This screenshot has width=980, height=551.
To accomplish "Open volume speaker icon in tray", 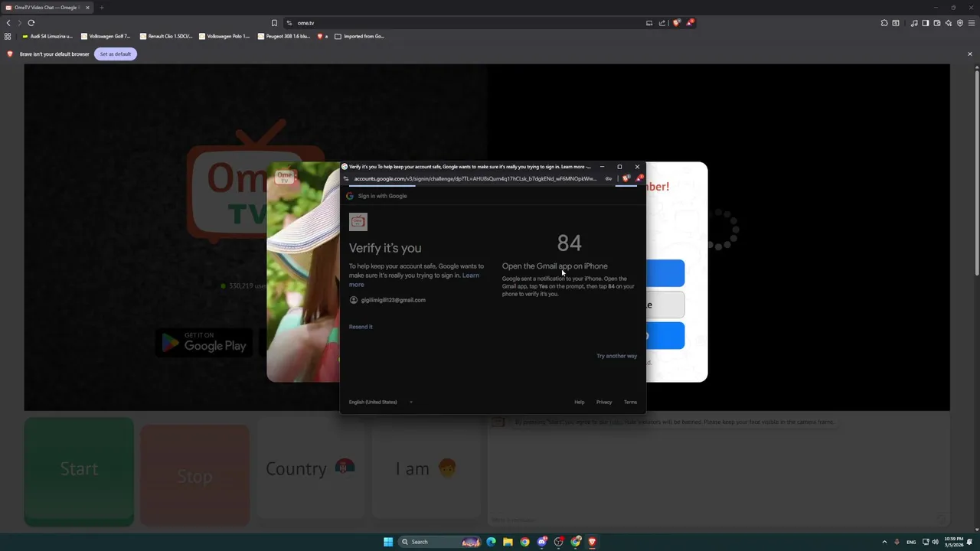I will 935,542.
